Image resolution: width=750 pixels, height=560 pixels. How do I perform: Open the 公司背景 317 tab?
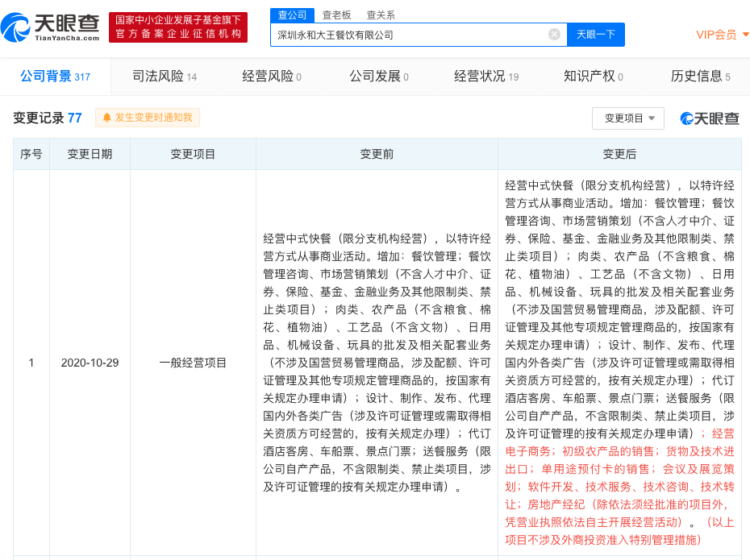[55, 76]
